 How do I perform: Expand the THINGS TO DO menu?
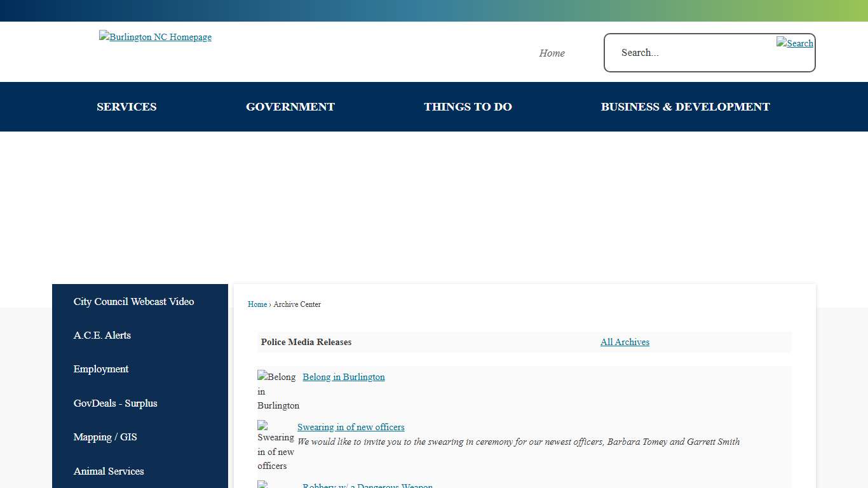click(468, 107)
